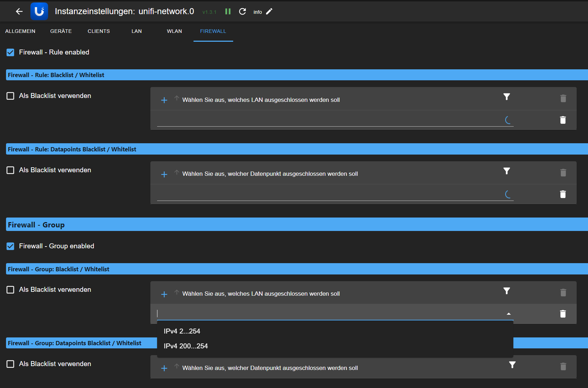Restart instance with the reload icon
Screen dimensions: 588x388
tap(242, 12)
